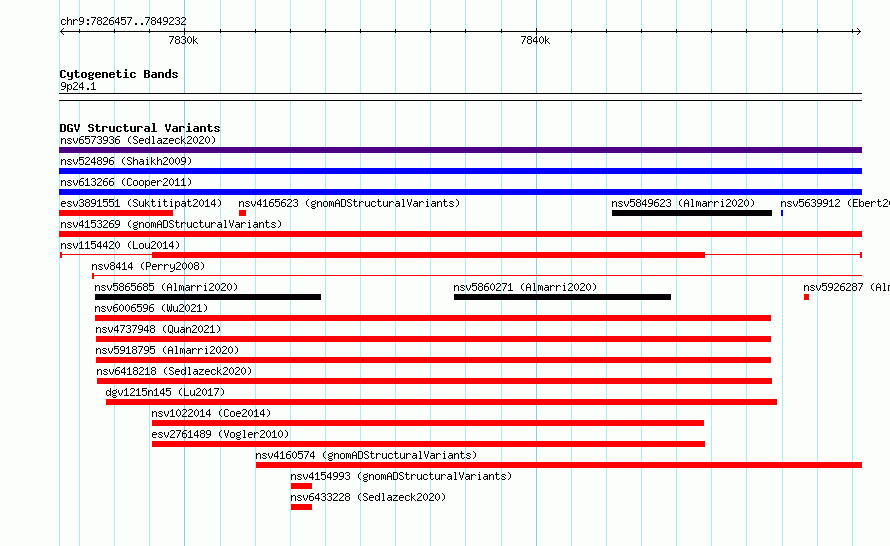Click the short red nsv4154993 bar
The width and height of the screenshot is (890, 546).
[301, 486]
